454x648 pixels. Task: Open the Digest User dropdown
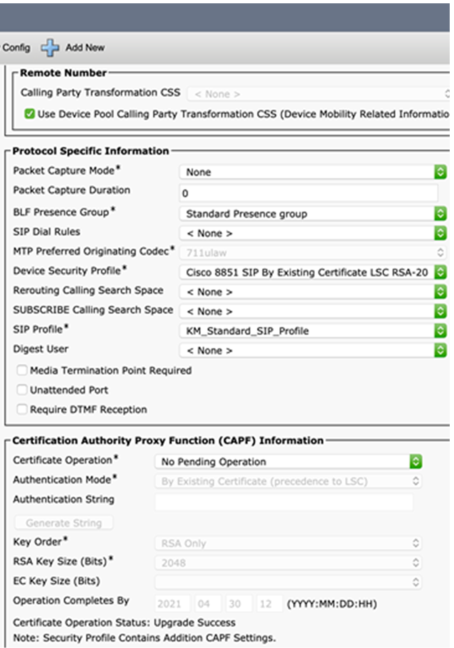[313, 350]
